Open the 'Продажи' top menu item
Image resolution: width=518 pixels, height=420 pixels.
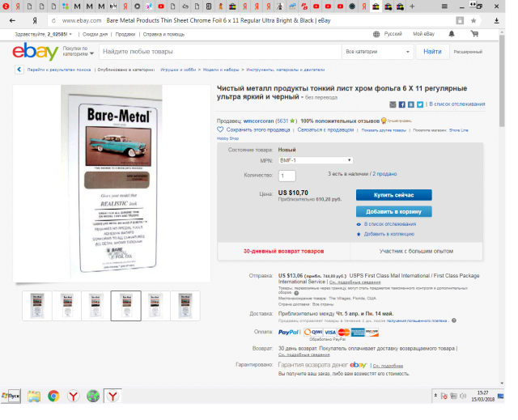pos(125,34)
